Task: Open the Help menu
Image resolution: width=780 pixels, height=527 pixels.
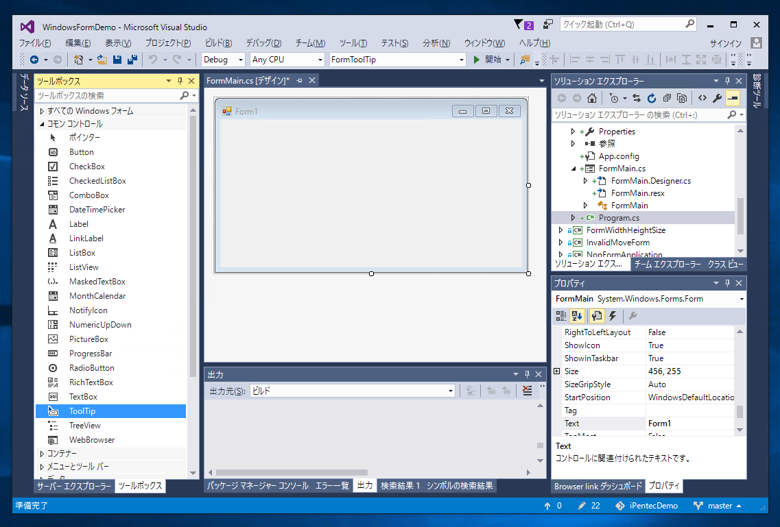Action: click(x=535, y=43)
